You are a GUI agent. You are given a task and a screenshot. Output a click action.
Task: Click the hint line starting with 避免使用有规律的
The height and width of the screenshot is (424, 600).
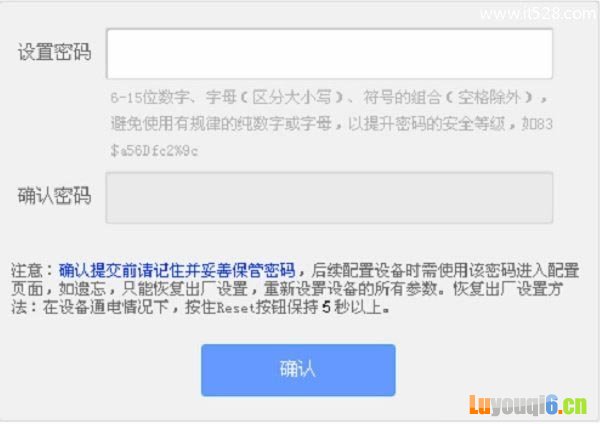point(331,124)
